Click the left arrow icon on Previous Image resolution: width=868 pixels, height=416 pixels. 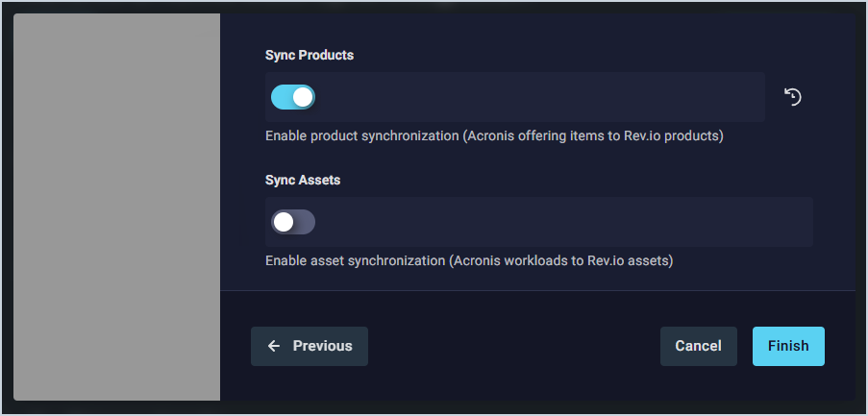274,346
